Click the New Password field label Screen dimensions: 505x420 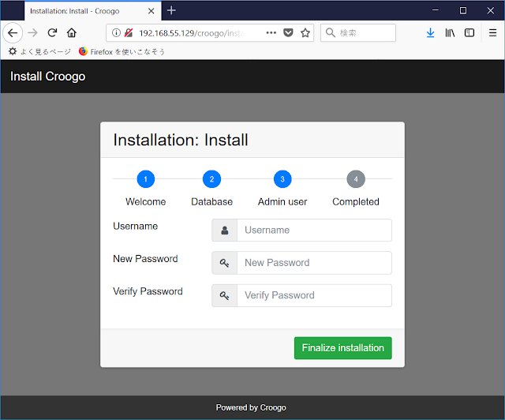[145, 259]
